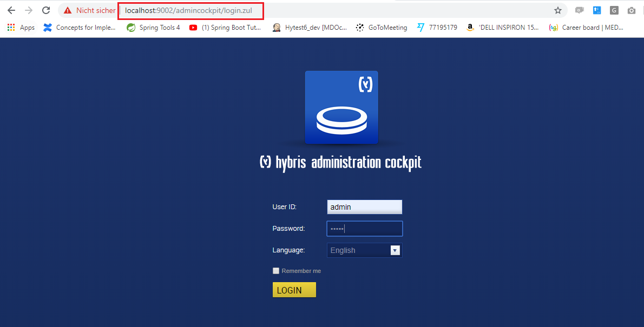Toggle the Remember me checkbox
Image resolution: width=644 pixels, height=327 pixels.
pos(276,271)
